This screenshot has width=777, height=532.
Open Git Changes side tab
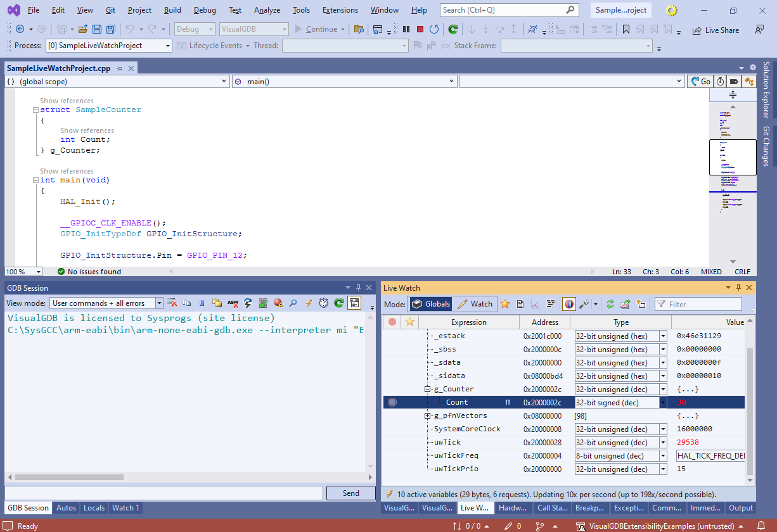[x=766, y=146]
